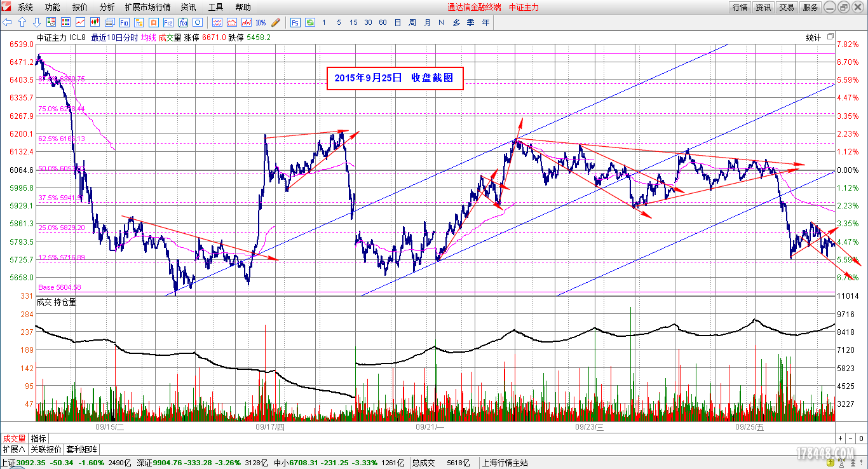Image resolution: width=868 pixels, height=469 pixels.
Task: Click the plus zoom button at bottom right
Action: (x=841, y=438)
